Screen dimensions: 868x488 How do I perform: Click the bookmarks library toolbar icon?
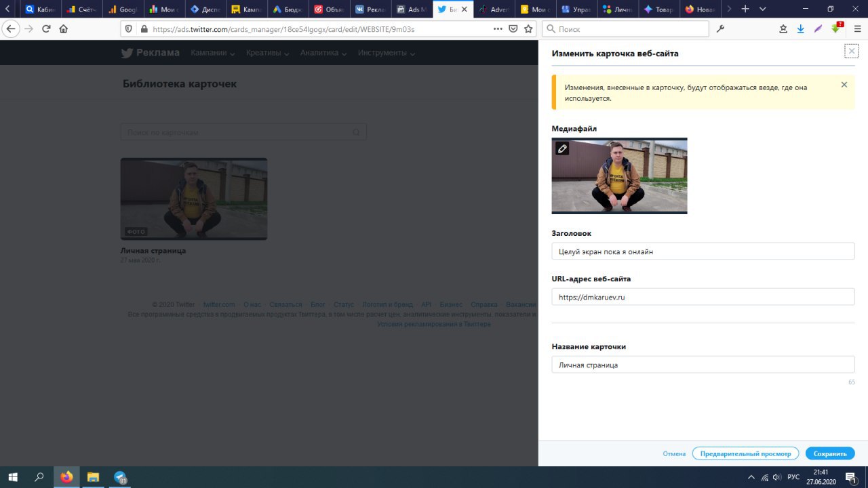click(783, 29)
